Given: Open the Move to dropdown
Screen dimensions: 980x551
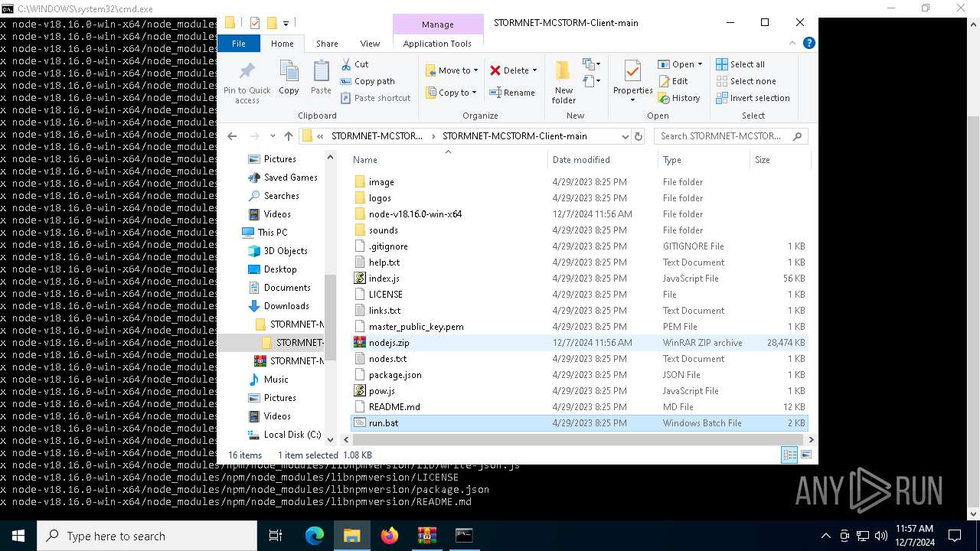Looking at the screenshot, I should (x=452, y=70).
